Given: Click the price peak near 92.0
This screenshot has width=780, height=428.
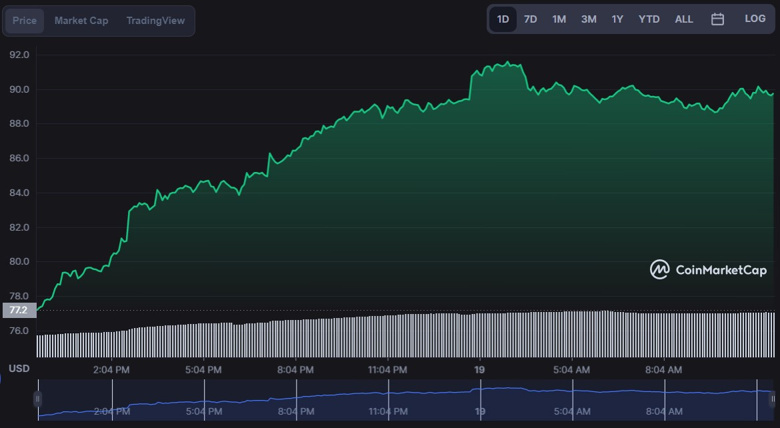Looking at the screenshot, I should click(507, 62).
